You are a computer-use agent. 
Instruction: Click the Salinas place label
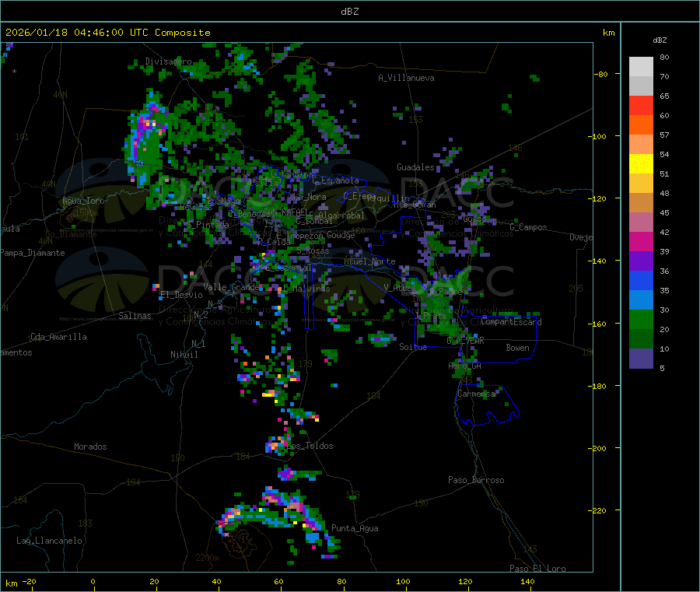[x=135, y=316]
